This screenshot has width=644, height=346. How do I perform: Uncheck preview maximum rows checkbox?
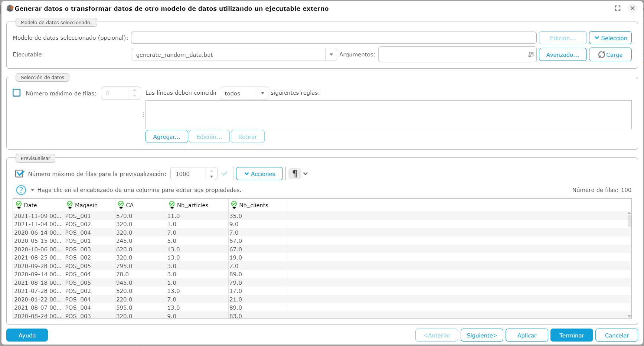(x=20, y=173)
